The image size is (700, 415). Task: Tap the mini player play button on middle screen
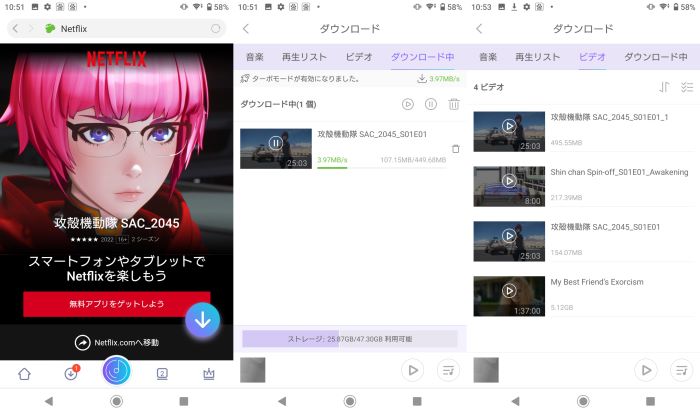pos(412,370)
